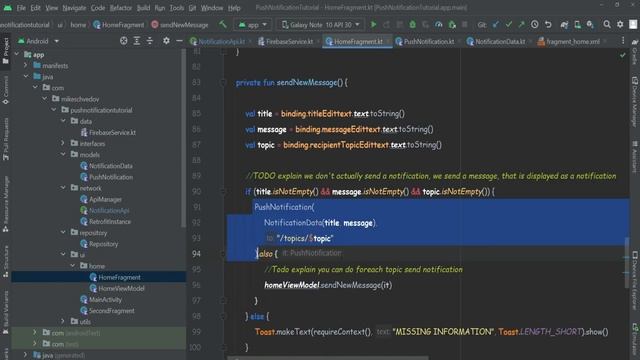640x360 pixels.
Task: Open the Git menu
Action: [192, 8]
